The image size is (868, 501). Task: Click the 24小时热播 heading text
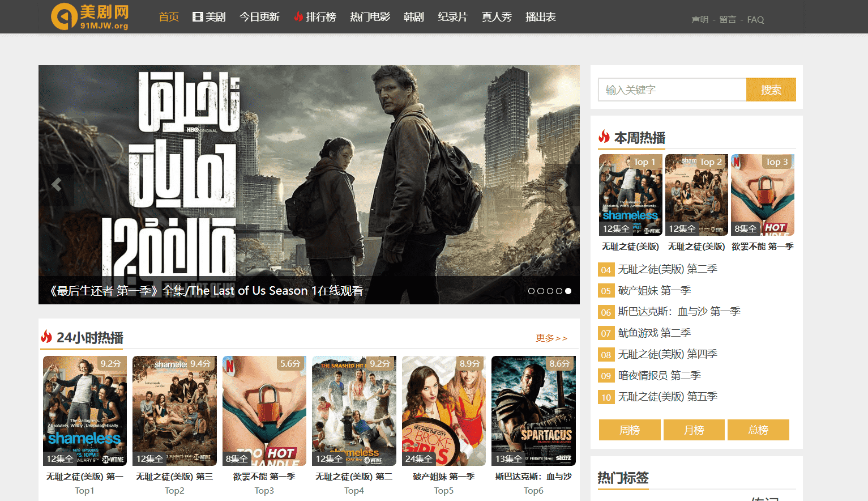click(x=90, y=338)
